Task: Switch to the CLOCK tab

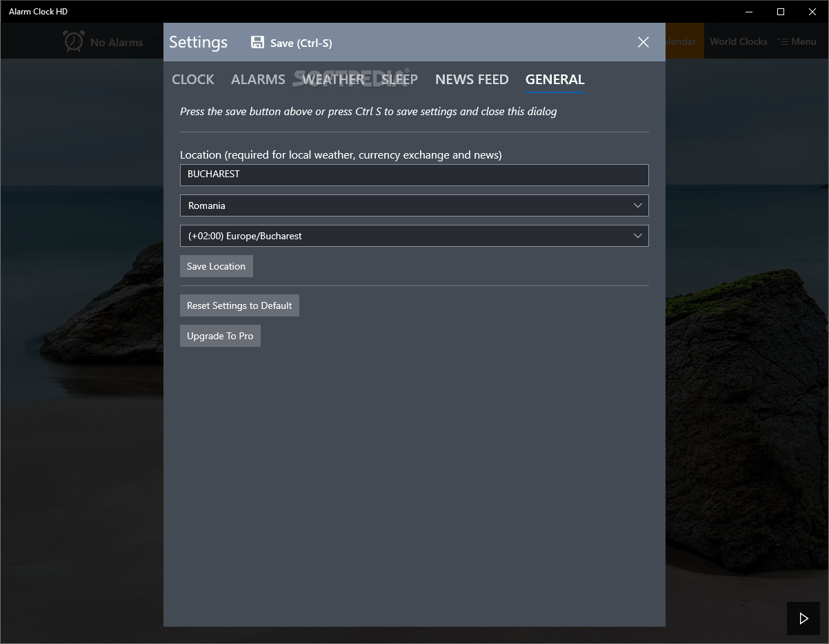Action: (192, 79)
